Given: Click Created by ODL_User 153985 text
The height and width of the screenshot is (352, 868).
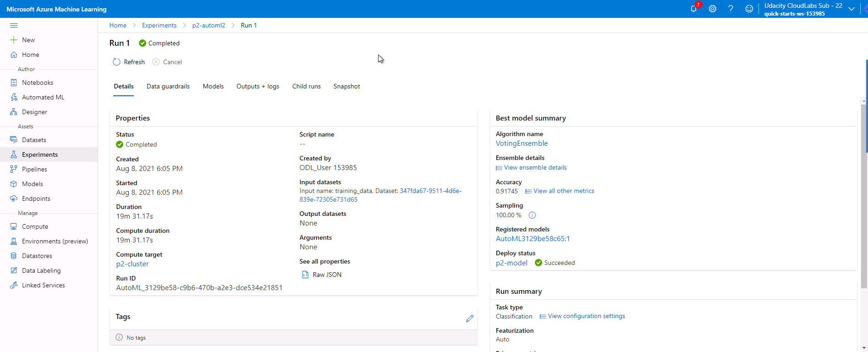Looking at the screenshot, I should 328,168.
